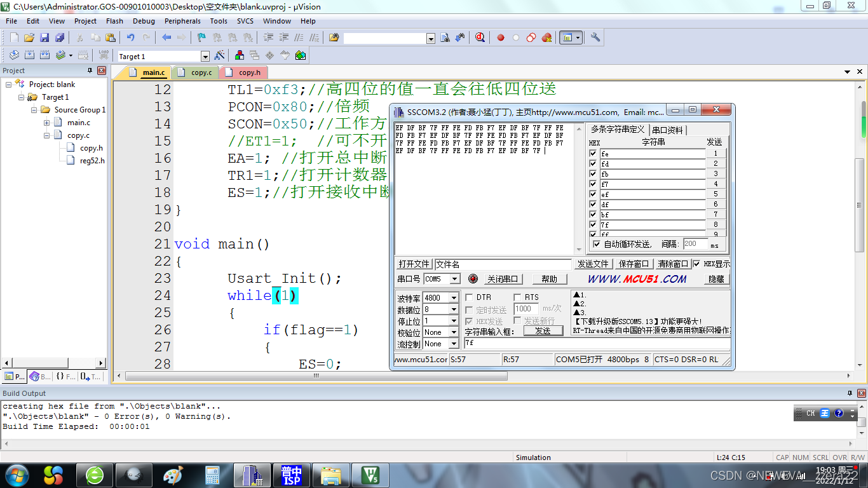Image resolution: width=868 pixels, height=488 pixels.
Task: Open the Project menu
Action: pyautogui.click(x=85, y=21)
